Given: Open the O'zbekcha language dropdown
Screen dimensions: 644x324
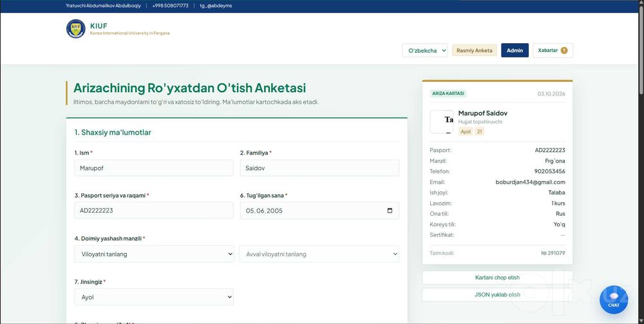Looking at the screenshot, I should [424, 50].
